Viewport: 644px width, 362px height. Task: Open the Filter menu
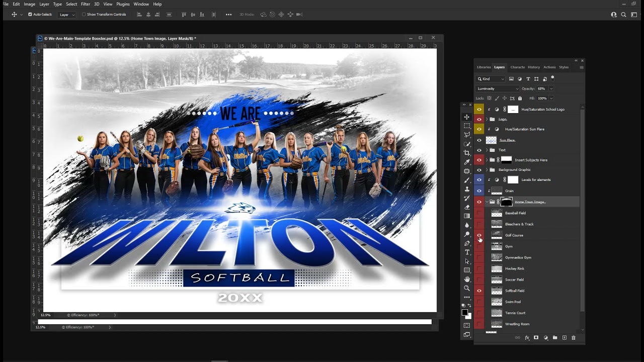tap(86, 4)
